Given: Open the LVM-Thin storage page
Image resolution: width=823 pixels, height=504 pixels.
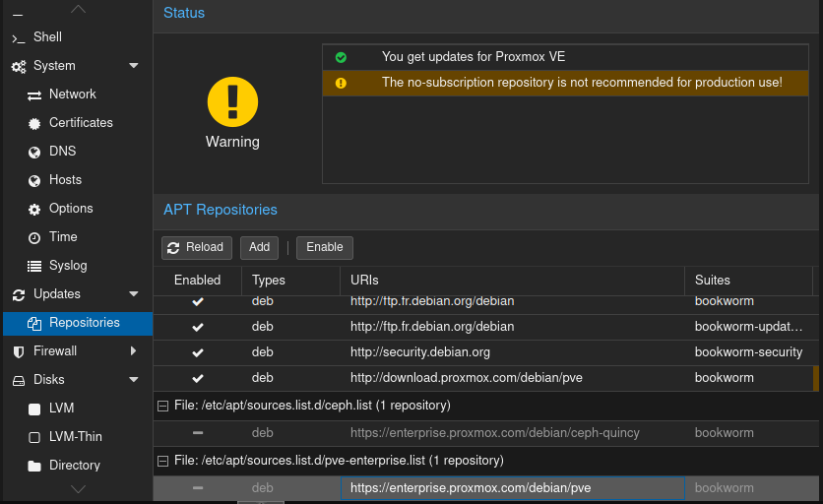Looking at the screenshot, I should tap(78, 437).
